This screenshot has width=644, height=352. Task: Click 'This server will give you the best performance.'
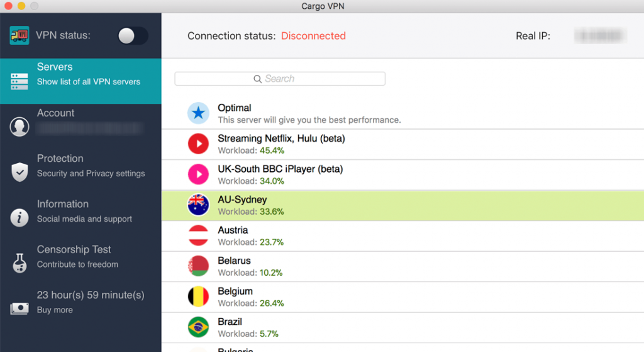tap(309, 120)
